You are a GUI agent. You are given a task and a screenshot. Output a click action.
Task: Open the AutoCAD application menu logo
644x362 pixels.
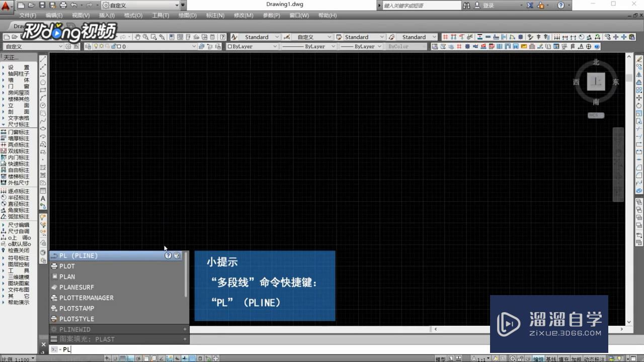[x=6, y=7]
